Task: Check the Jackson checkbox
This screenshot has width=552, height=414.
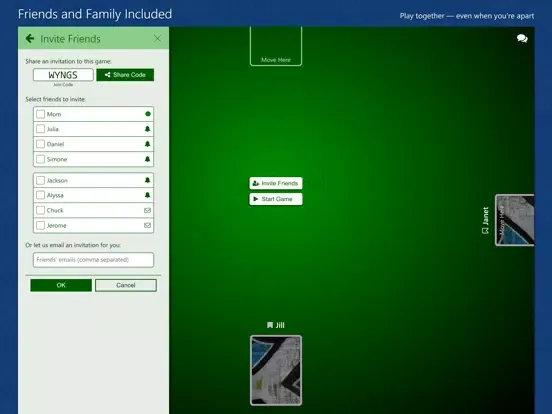Action: [x=40, y=180]
